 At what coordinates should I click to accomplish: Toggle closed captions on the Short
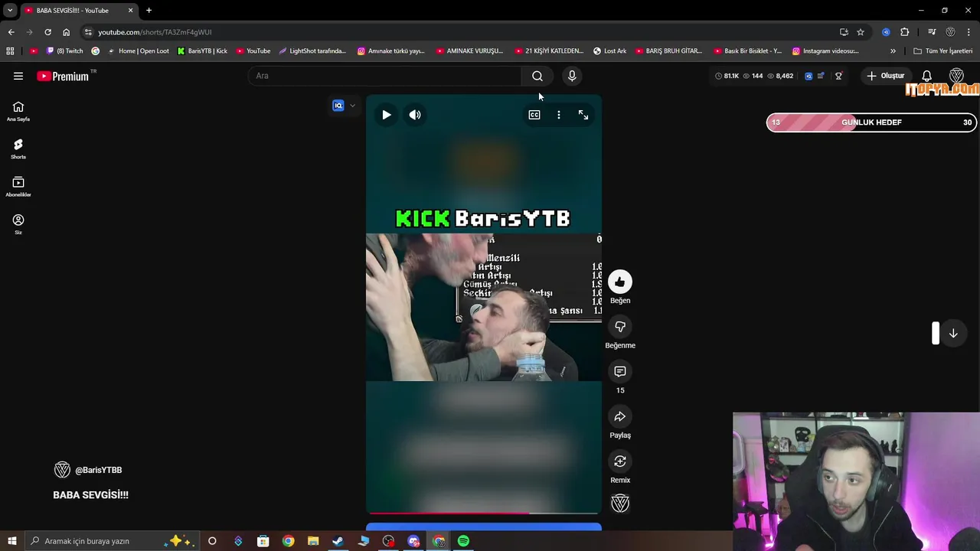pyautogui.click(x=534, y=115)
